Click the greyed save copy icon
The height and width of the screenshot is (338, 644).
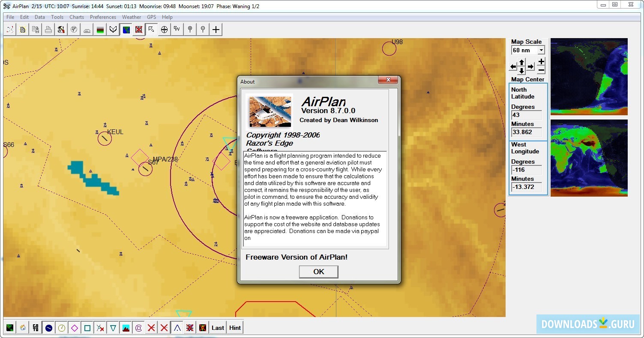pyautogui.click(x=36, y=29)
